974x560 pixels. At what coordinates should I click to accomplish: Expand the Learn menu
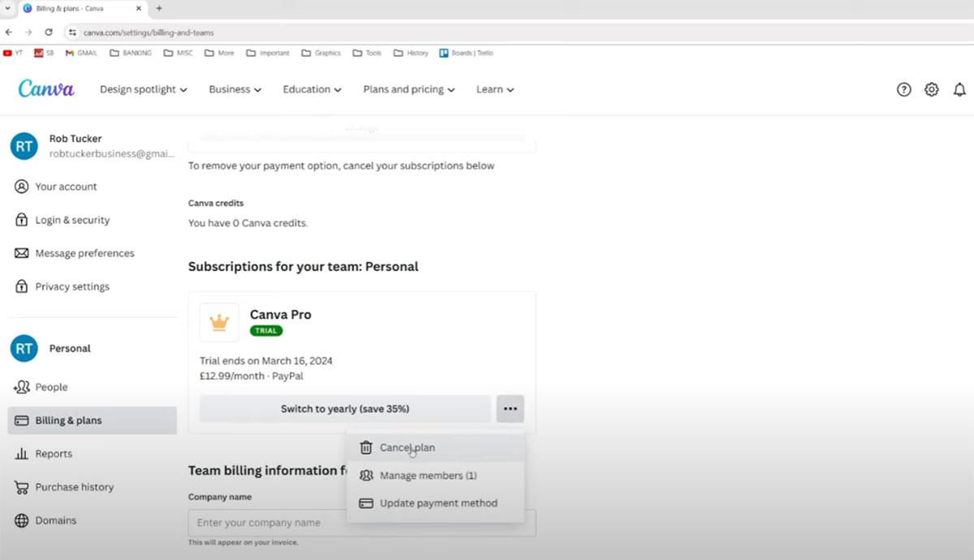[495, 89]
